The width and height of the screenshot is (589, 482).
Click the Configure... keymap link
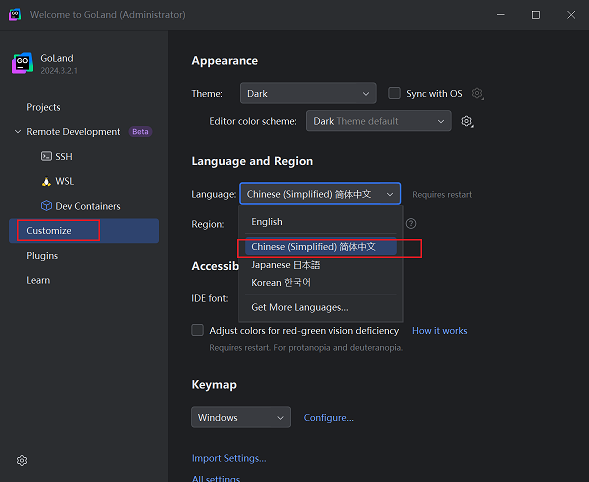329,418
